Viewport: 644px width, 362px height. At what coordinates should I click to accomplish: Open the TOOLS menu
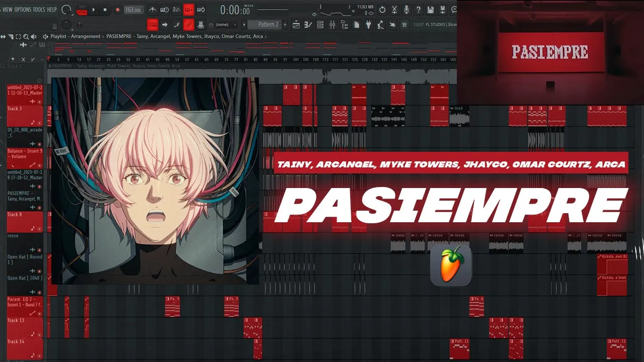[39, 10]
